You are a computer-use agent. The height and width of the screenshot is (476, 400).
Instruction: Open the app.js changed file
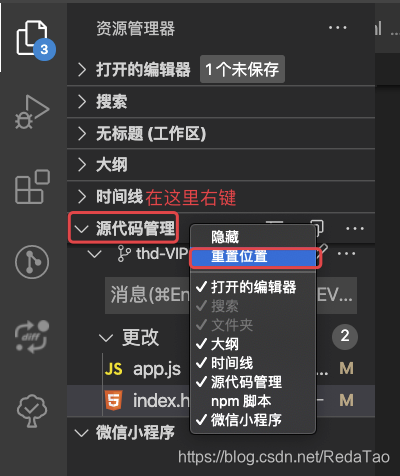143,369
